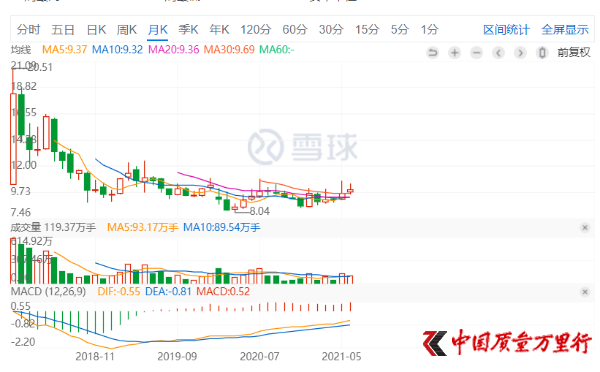Screen dimensions: 600x372
Task: Switch to the 60分 interval tab
Action: (295, 29)
